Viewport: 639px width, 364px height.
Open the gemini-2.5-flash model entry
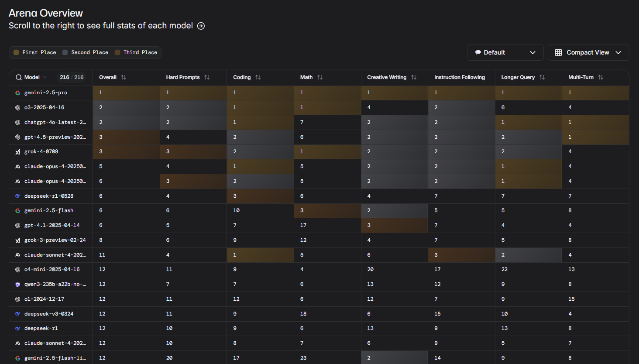49,210
